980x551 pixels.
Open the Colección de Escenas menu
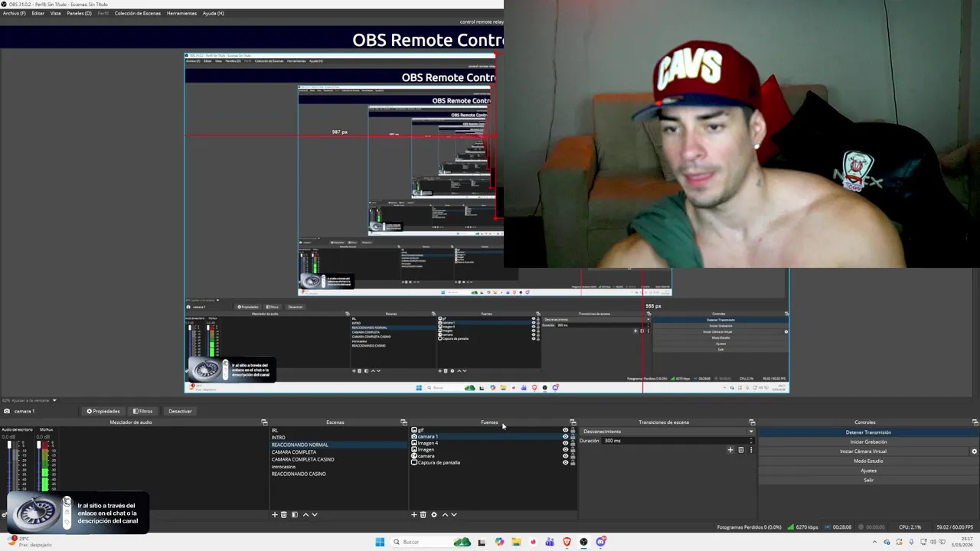[x=138, y=13]
